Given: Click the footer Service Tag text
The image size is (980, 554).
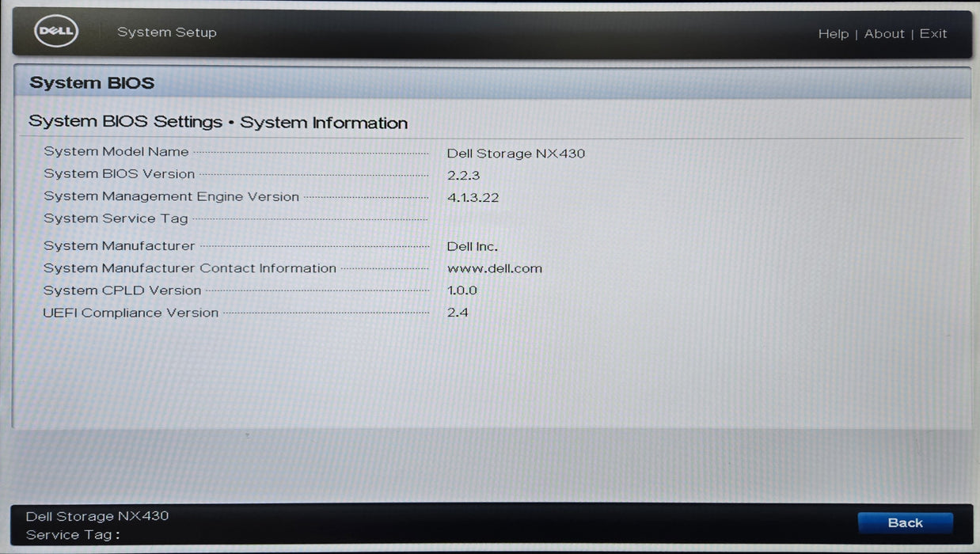Looking at the screenshot, I should coord(73,535).
